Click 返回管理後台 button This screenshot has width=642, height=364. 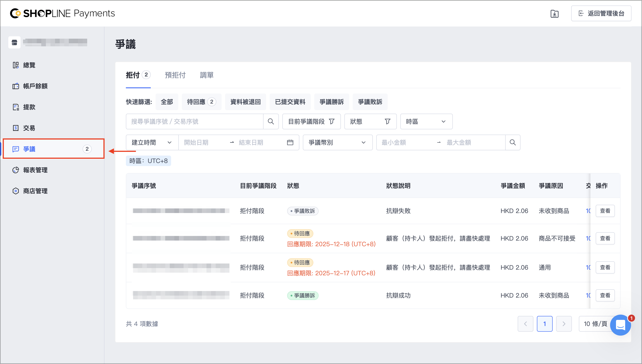601,13
